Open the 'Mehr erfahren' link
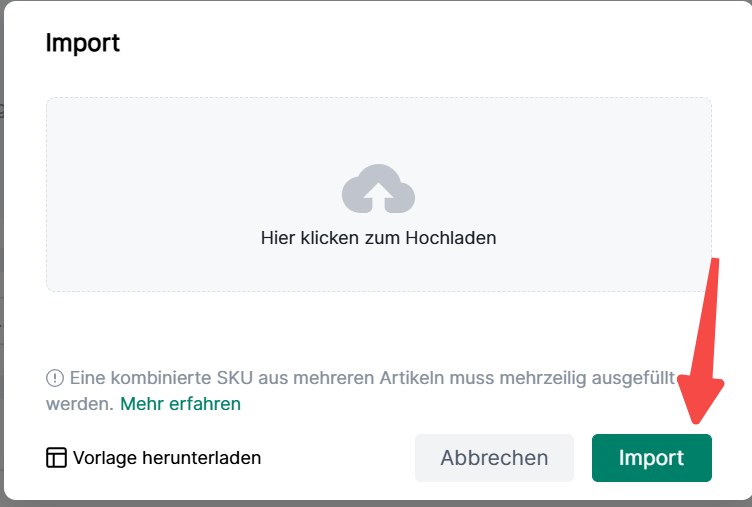 click(180, 404)
